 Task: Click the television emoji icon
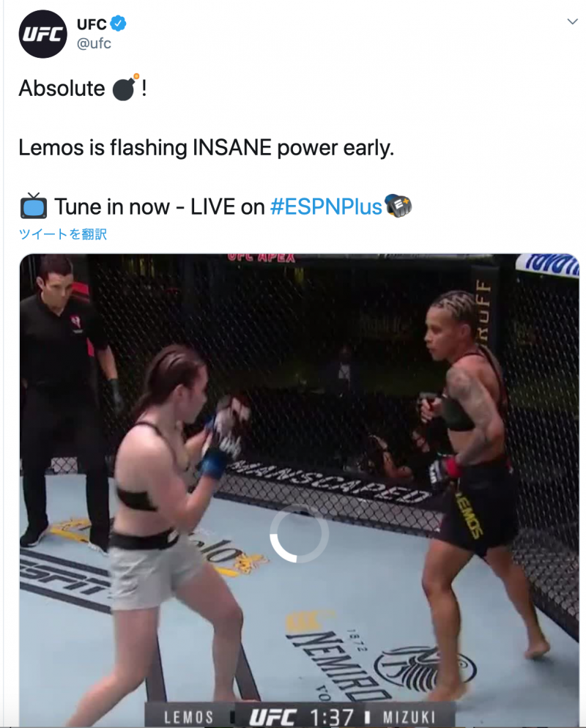point(34,206)
